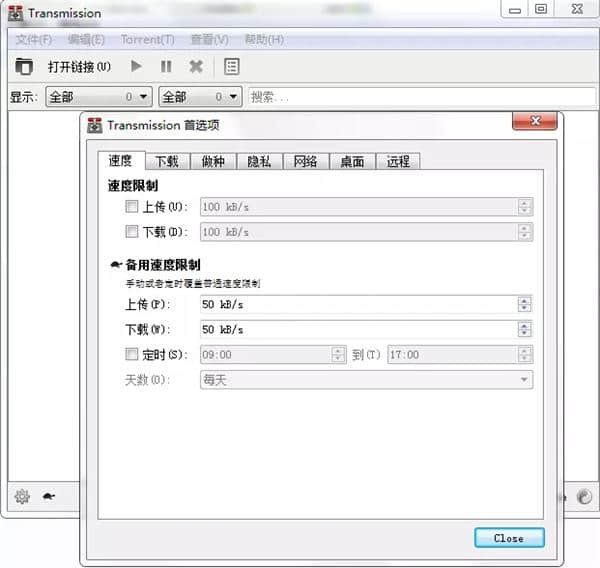Adjust alternate upload 50 kB/s spinner
The height and width of the screenshot is (568, 600).
click(x=524, y=304)
